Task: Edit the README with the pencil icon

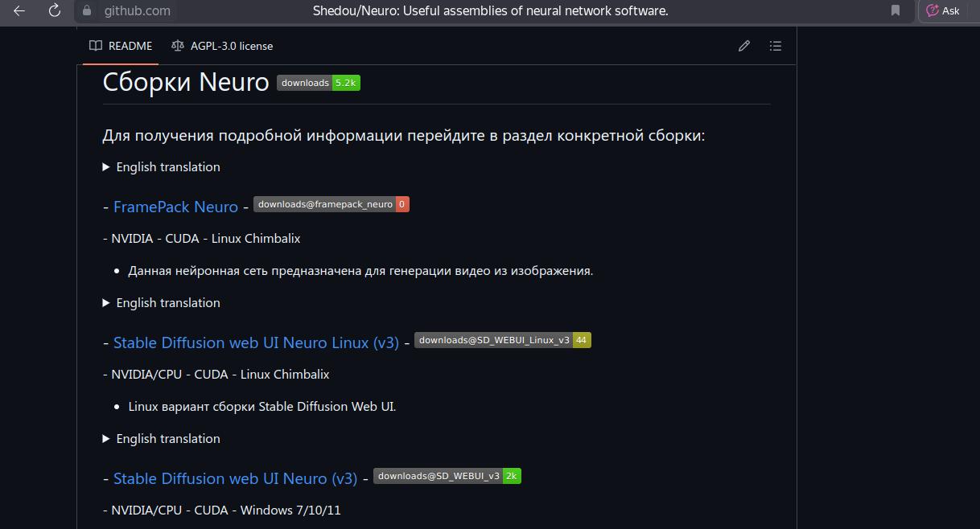Action: click(744, 46)
